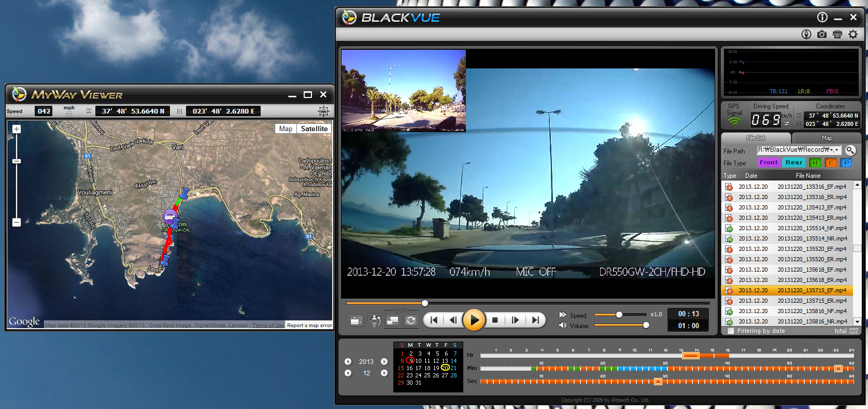Screen dimensions: 868x409
Task: Toggle the blue P parking file filter
Action: [x=846, y=162]
